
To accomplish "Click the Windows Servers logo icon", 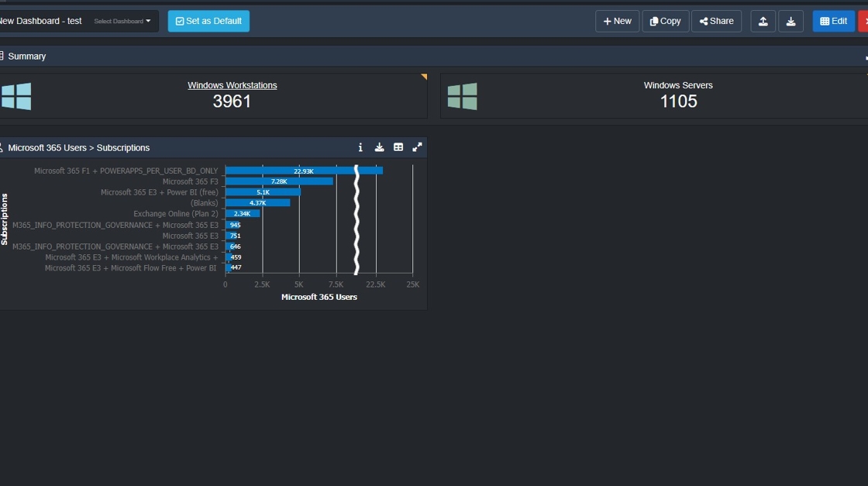I will point(462,96).
